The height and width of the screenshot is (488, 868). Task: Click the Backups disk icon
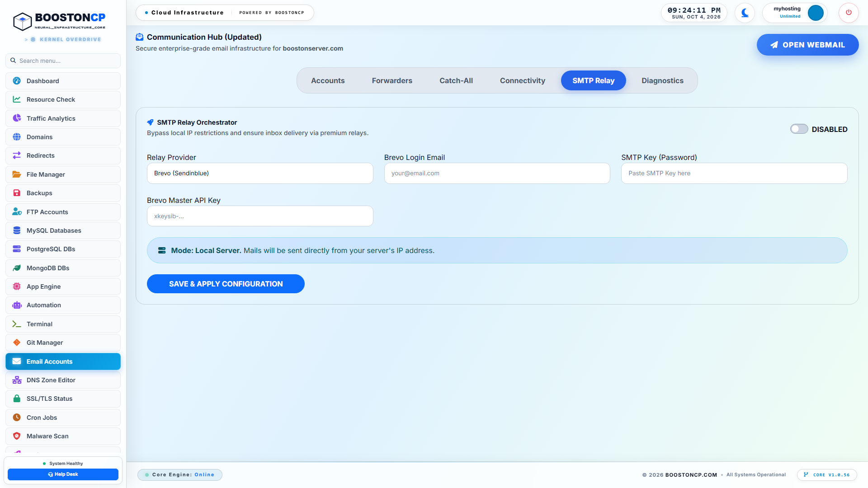coord(17,193)
